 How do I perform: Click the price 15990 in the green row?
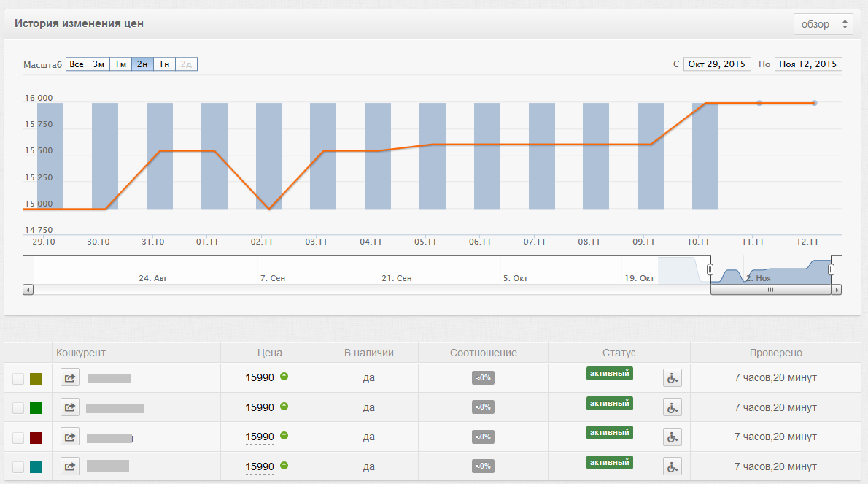pyautogui.click(x=260, y=407)
